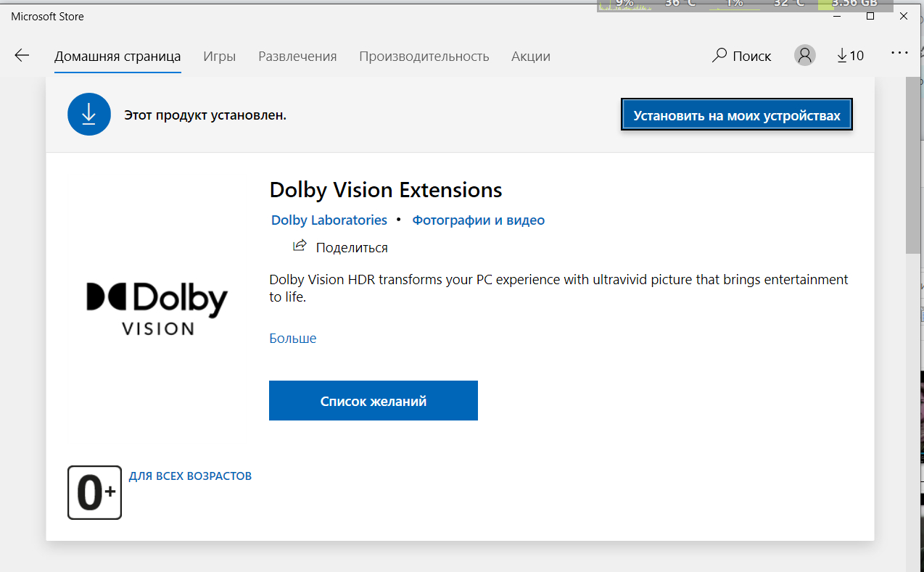Click the 0+ age rating badge
The height and width of the screenshot is (572, 924).
(94, 493)
